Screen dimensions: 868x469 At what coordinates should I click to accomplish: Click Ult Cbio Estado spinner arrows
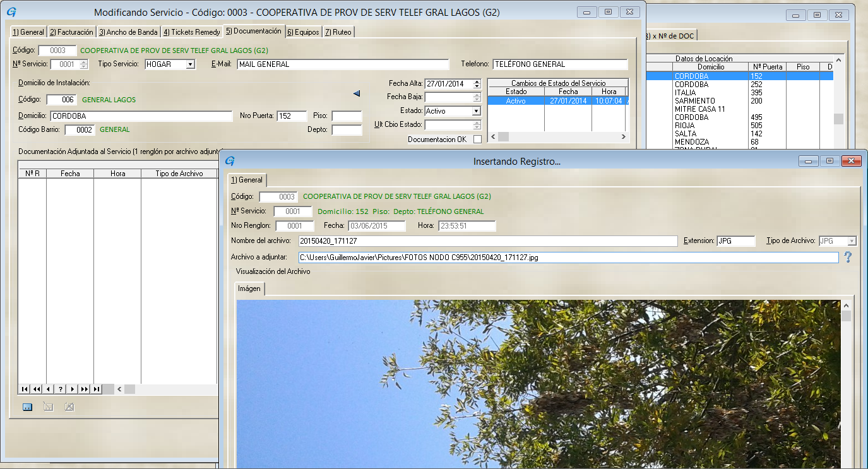coord(477,125)
